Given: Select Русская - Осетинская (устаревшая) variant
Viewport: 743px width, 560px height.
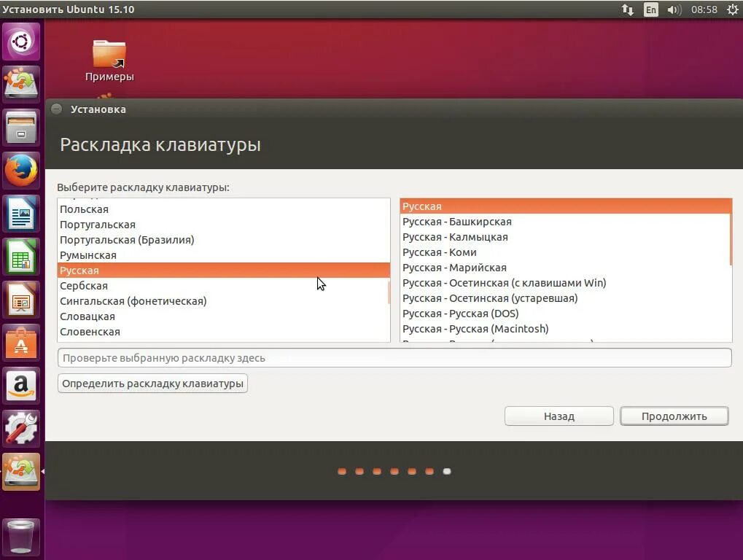Looking at the screenshot, I should (x=565, y=298).
